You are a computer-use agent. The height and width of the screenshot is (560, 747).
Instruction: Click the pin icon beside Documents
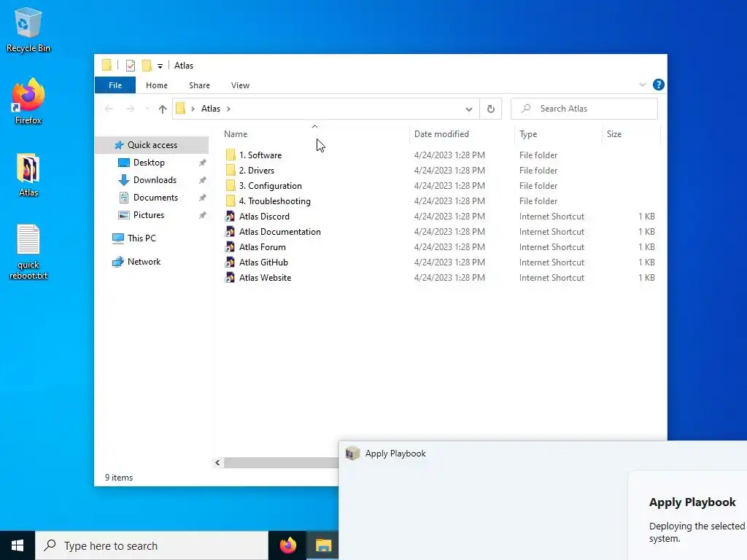203,198
